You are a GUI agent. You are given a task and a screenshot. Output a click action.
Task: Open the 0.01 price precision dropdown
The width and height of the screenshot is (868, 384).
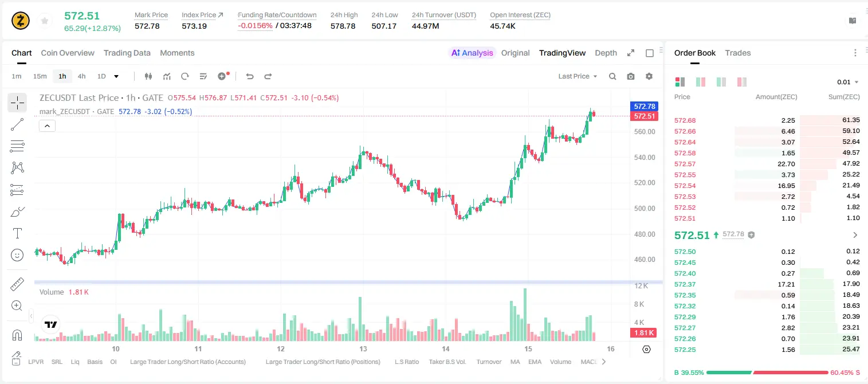(x=848, y=82)
